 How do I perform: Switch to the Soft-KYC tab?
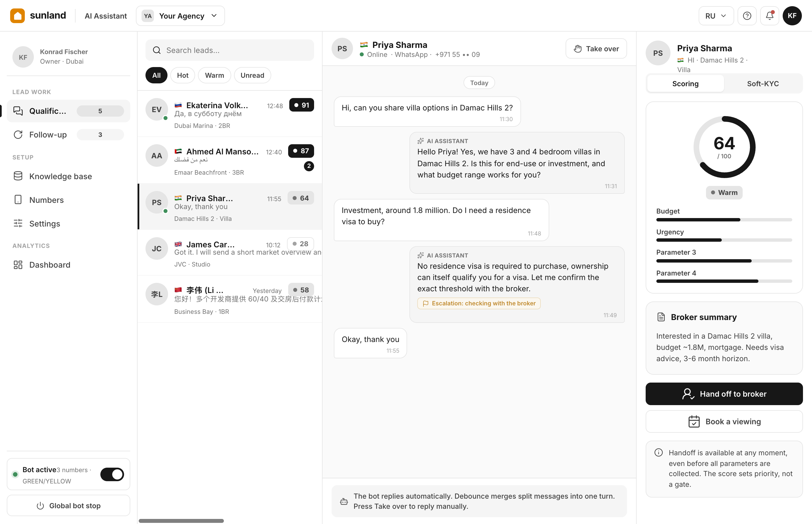(x=763, y=83)
